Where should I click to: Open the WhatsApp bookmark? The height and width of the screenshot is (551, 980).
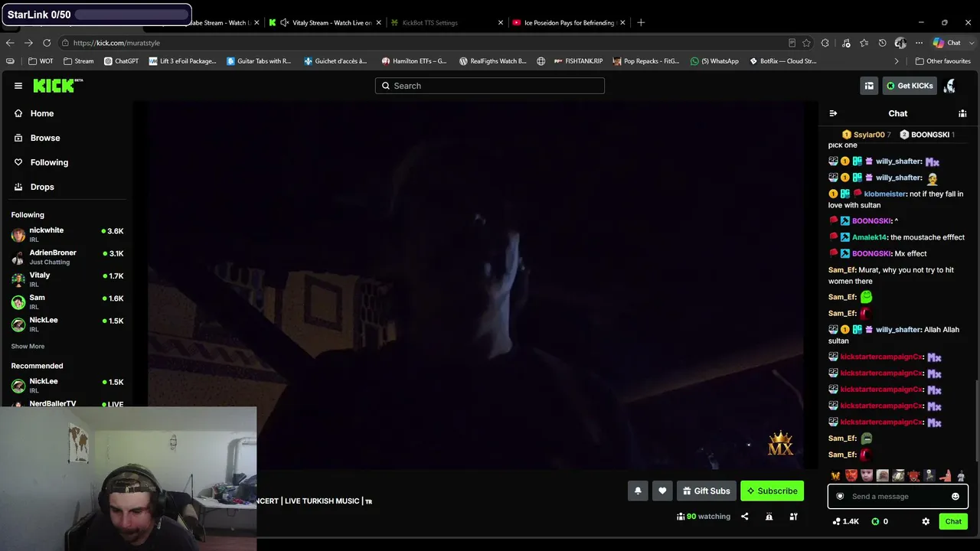(714, 61)
